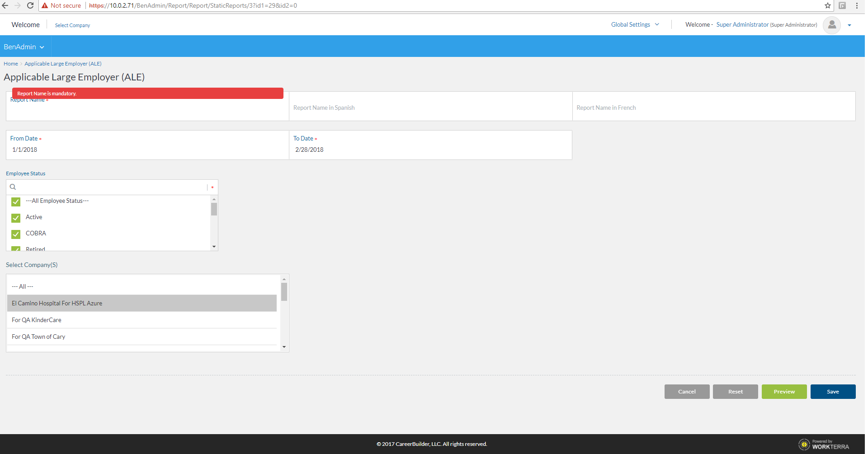868x454 pixels.
Task: Click the search magnifier in Employee Status
Action: coord(13,187)
